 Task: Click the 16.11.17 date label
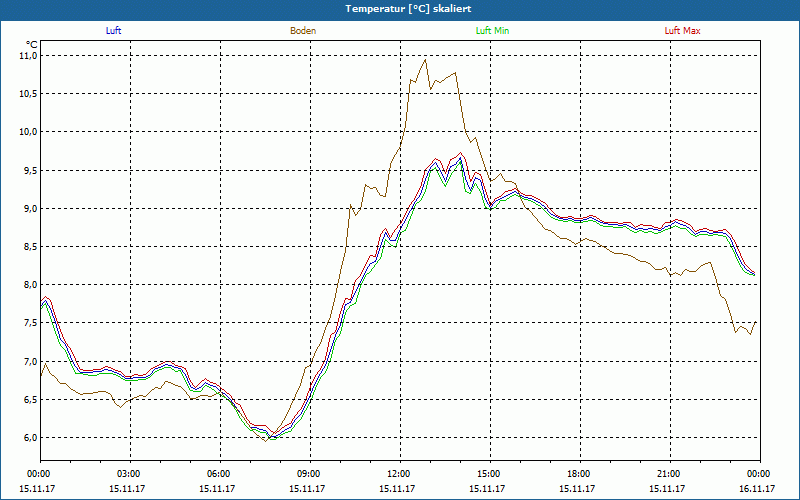[x=758, y=489]
